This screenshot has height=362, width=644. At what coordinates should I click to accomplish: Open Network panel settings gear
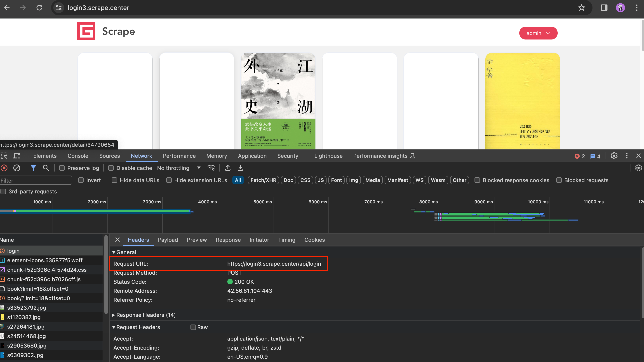(638, 168)
